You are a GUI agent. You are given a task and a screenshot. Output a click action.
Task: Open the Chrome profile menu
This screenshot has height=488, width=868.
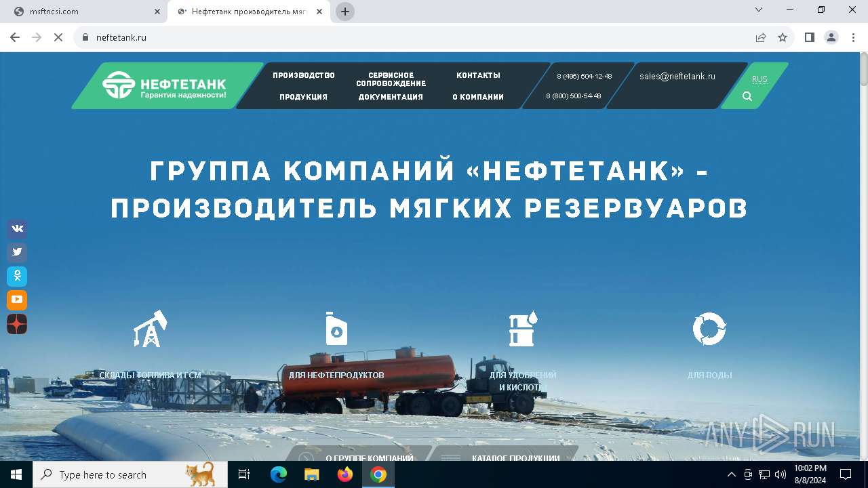pyautogui.click(x=831, y=37)
